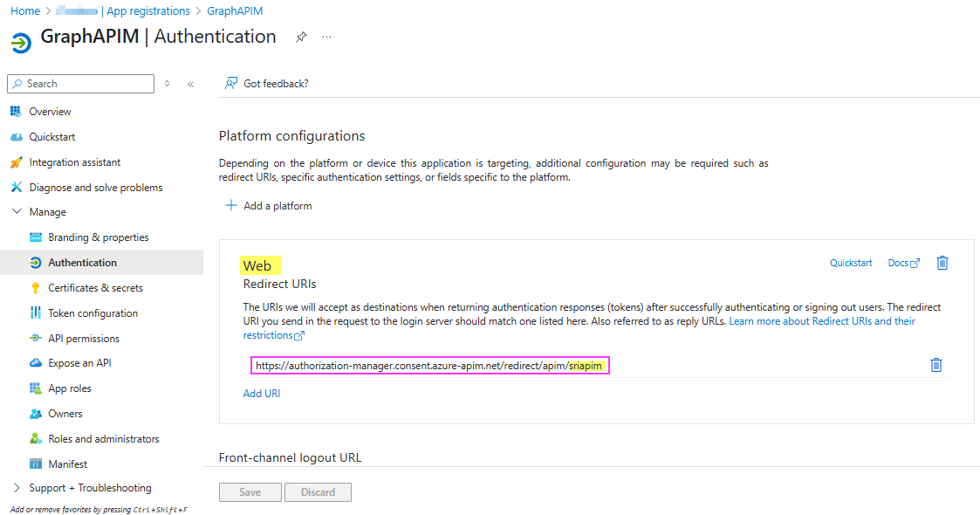Viewport: 980px width, 515px height.
Task: Toggle the expand/collapse arrows beside Search
Action: 167,84
